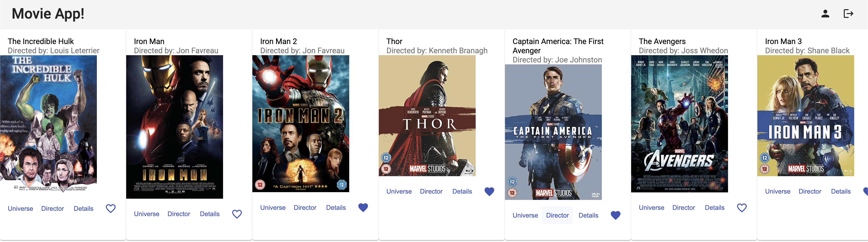Remove Thor from favorites using heart
Screen dimensions: 868x242
tap(489, 191)
